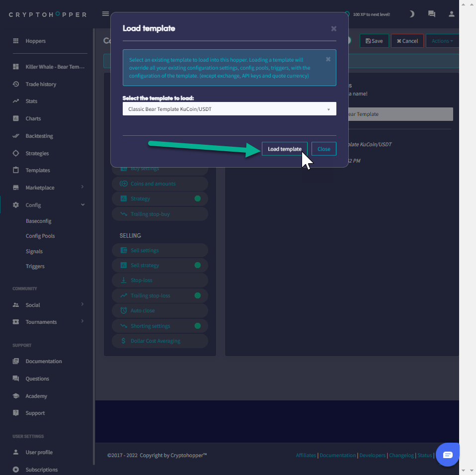Viewport: 476px width, 475px height.
Task: Click the Load template button
Action: pos(284,149)
